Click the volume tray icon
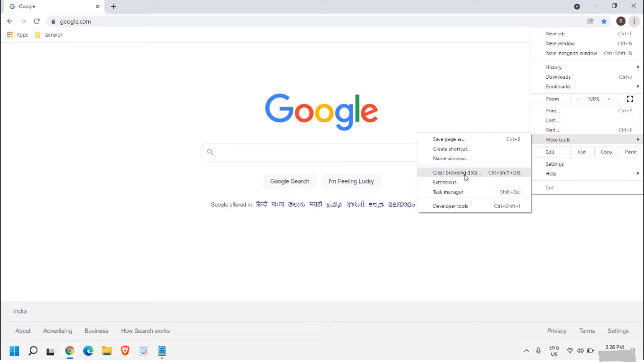 (x=580, y=351)
